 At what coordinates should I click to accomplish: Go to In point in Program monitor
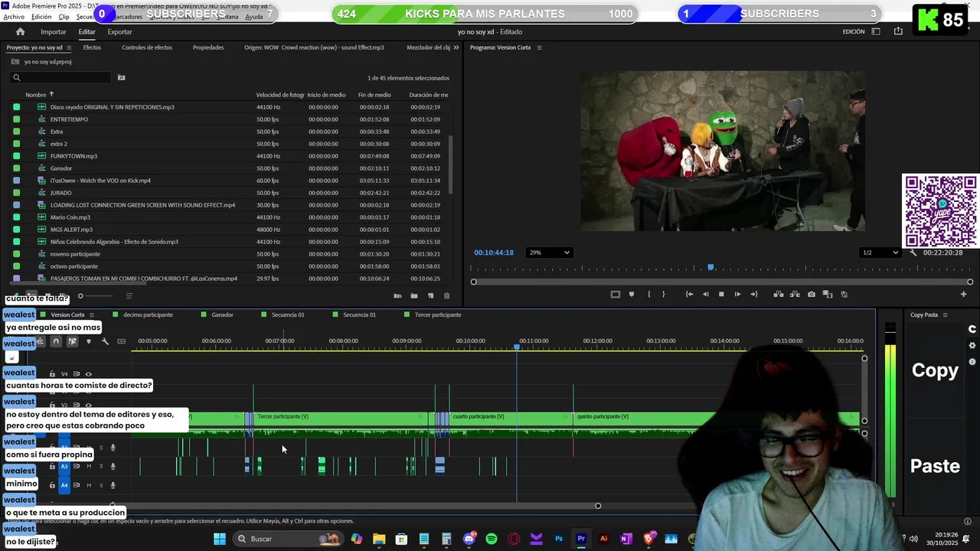[x=689, y=295]
